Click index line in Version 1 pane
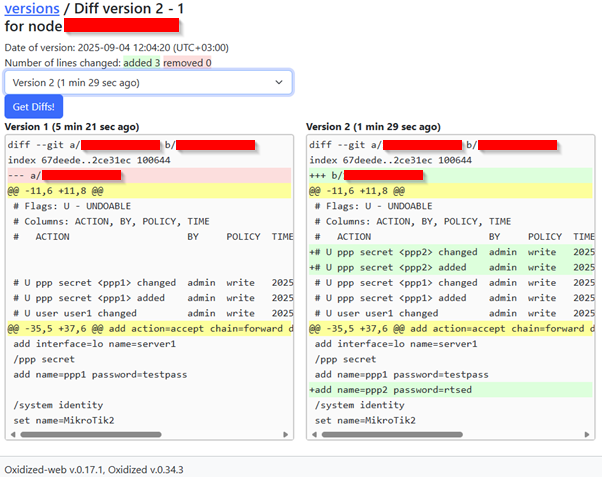This screenshot has height=477, width=602. [x=89, y=160]
